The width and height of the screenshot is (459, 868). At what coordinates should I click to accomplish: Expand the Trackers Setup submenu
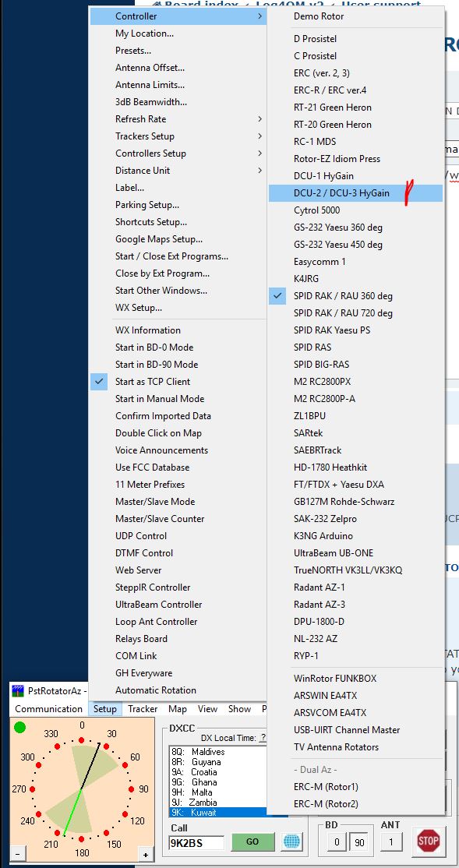pyautogui.click(x=178, y=136)
